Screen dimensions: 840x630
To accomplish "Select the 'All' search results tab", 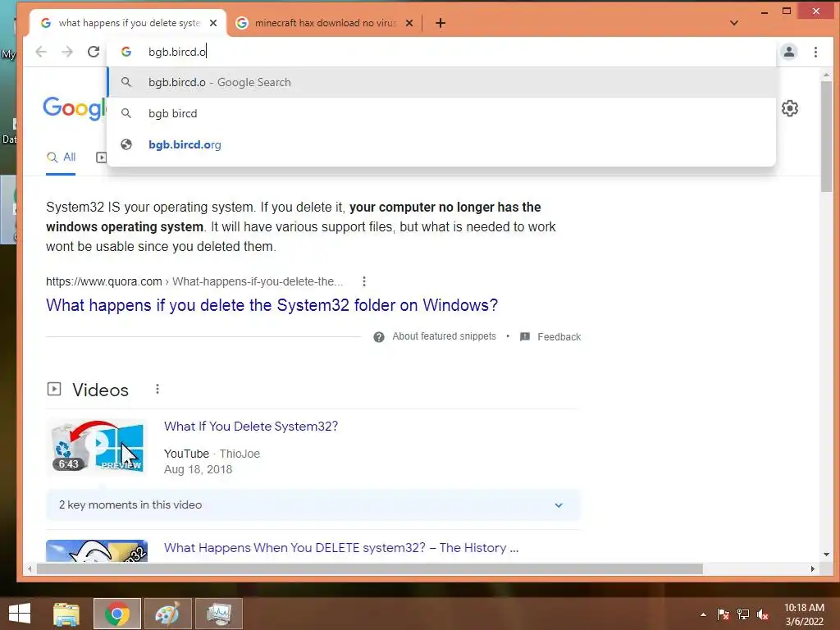I will [61, 157].
